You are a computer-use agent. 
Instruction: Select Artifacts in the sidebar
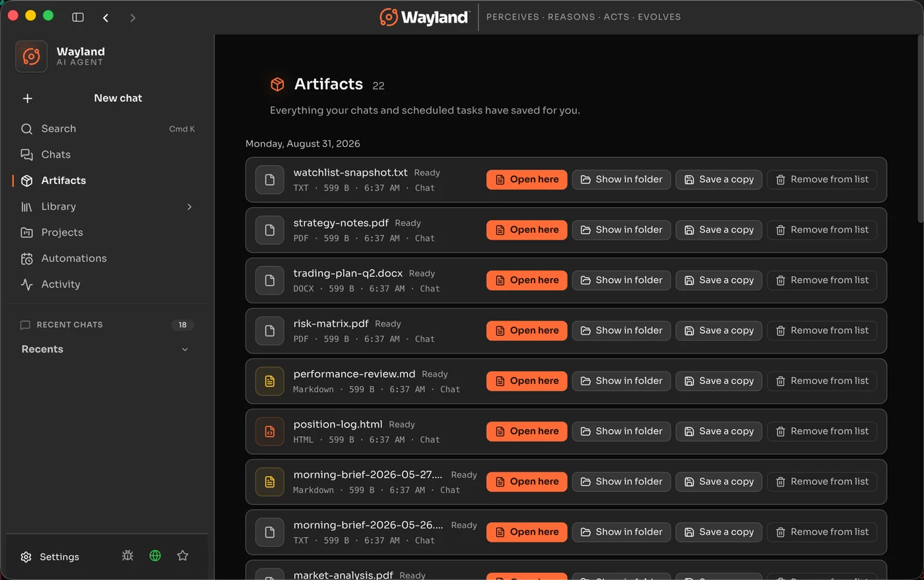click(x=108, y=180)
